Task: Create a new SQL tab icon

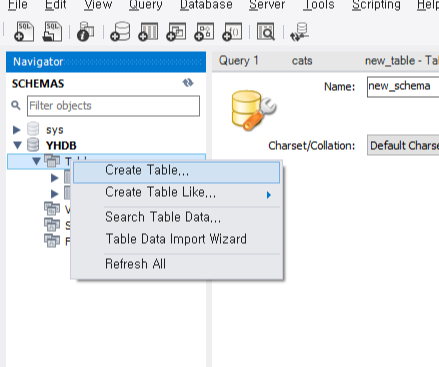Action: (x=24, y=32)
